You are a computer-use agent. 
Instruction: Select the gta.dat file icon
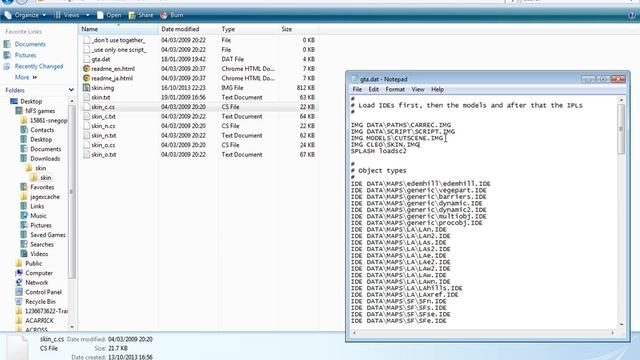(86, 59)
